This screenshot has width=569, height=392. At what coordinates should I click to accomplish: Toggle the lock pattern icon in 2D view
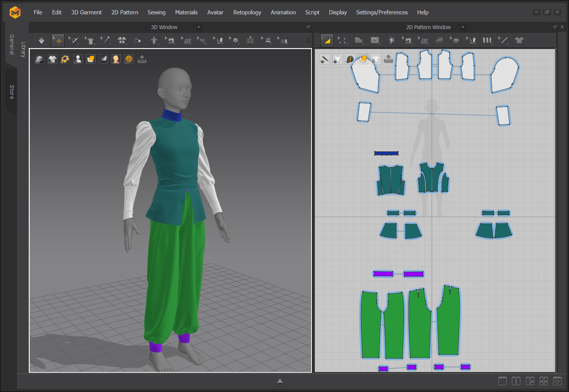376,59
